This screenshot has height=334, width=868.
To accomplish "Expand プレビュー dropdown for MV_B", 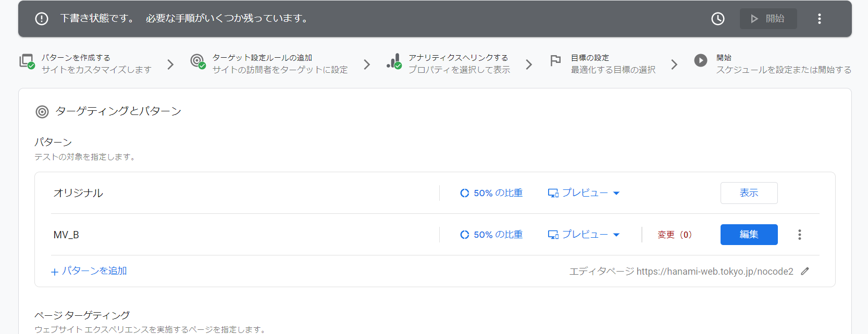I will pos(584,235).
